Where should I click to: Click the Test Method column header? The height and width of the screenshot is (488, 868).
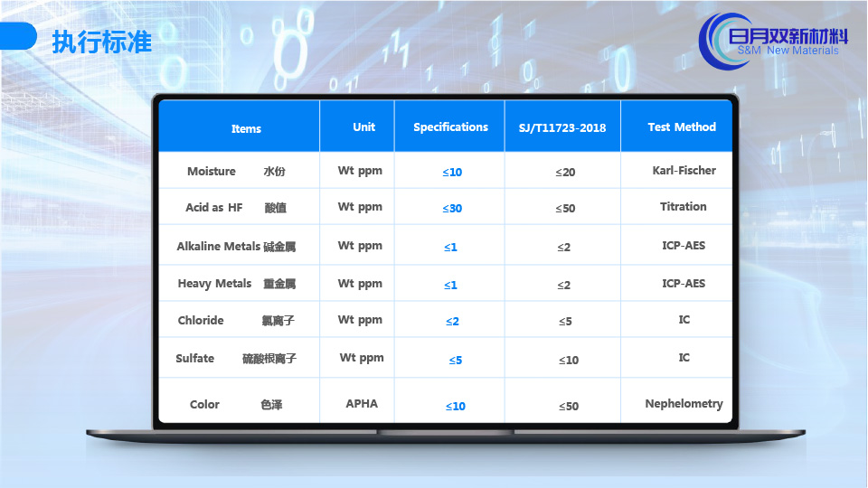(682, 127)
